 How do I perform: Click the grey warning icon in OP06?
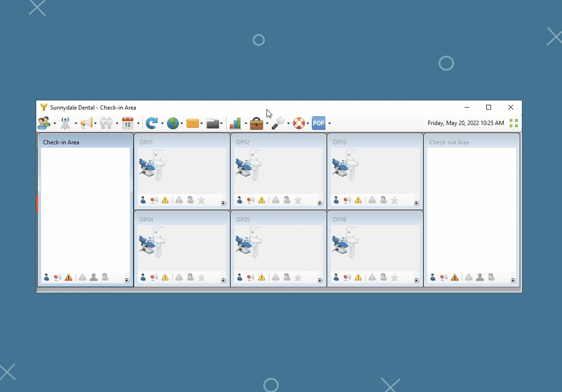pyautogui.click(x=372, y=277)
